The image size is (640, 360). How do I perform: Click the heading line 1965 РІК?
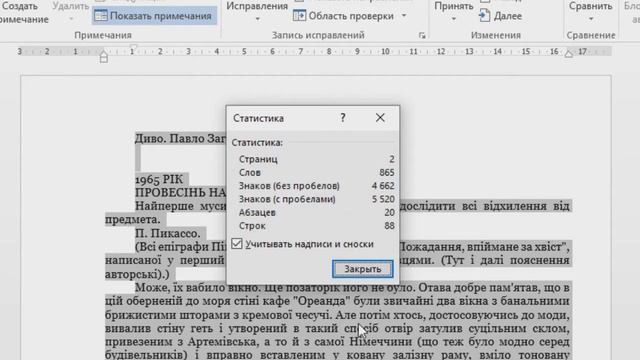[x=159, y=179]
